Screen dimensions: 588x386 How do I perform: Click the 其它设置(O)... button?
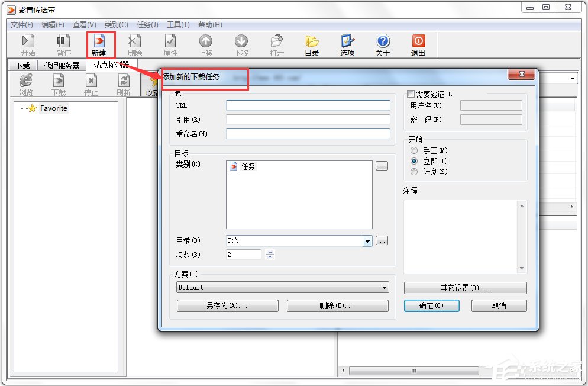click(465, 288)
